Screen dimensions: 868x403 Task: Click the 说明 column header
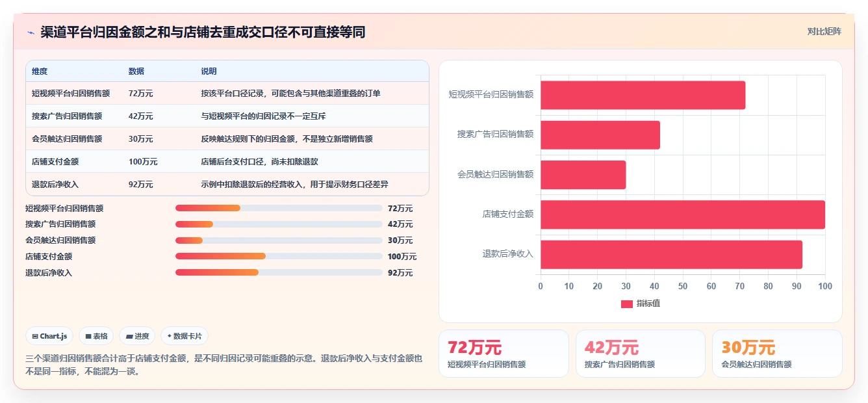coord(209,71)
